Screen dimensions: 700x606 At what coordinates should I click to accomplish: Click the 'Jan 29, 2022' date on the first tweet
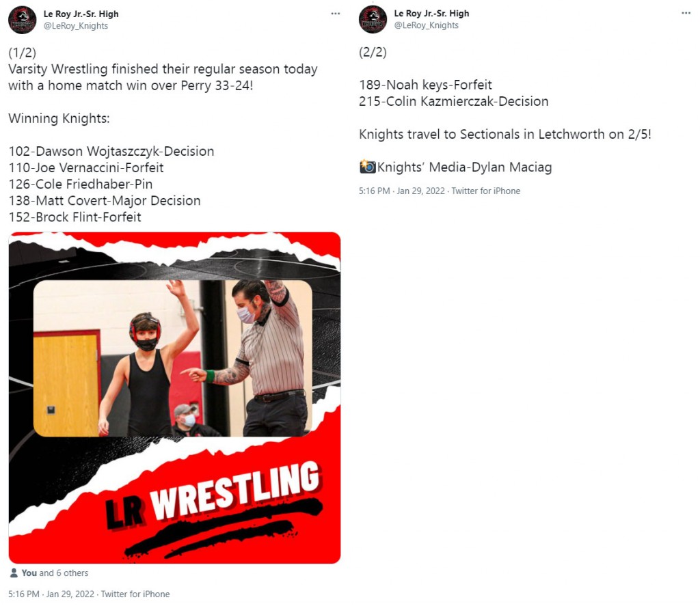click(x=70, y=594)
